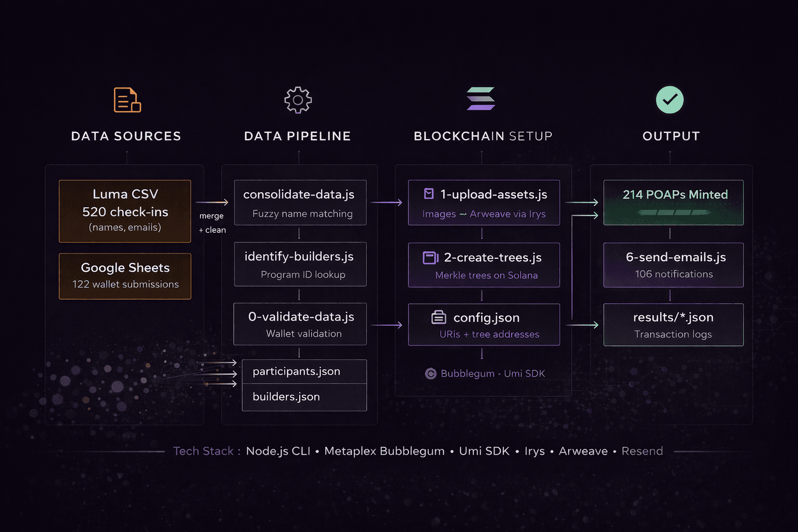798x532 pixels.
Task: Click Metaplex Bubblegum in the tech stack
Action: [384, 451]
